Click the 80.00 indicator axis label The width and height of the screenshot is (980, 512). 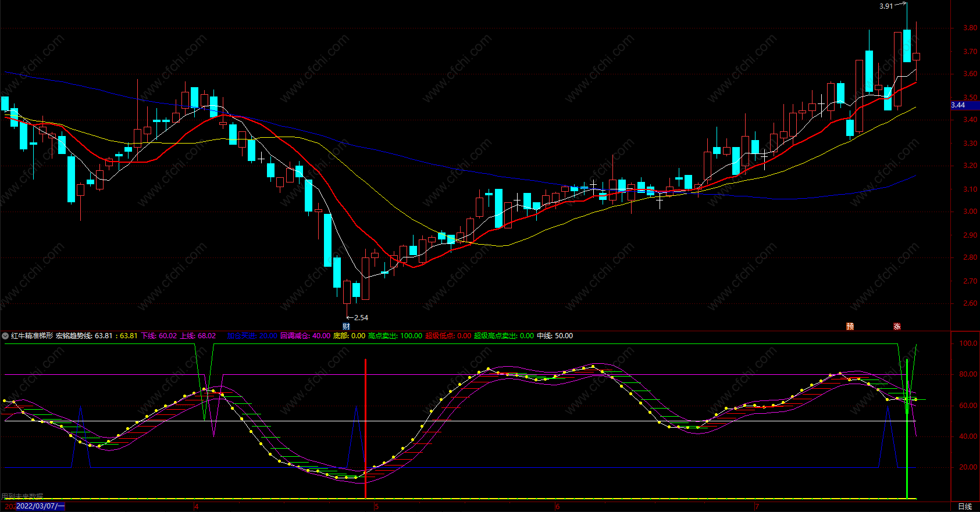click(968, 374)
